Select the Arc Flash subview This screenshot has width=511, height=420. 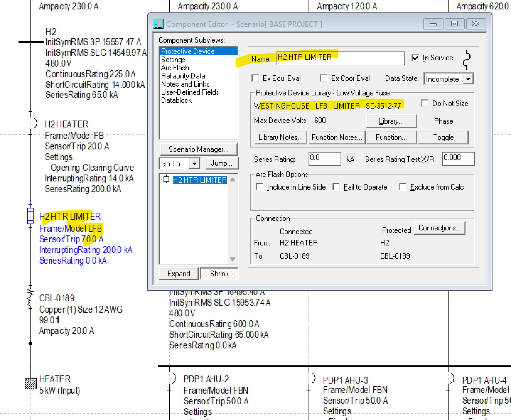click(175, 68)
